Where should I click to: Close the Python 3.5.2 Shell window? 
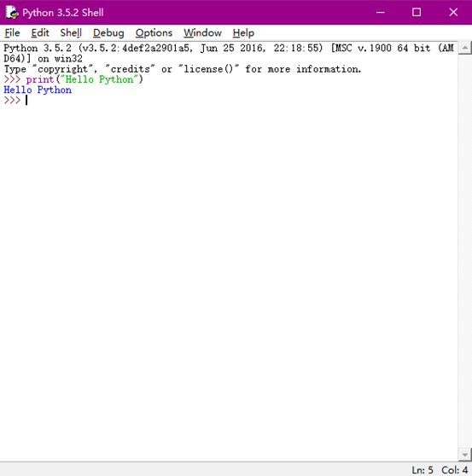click(x=453, y=13)
